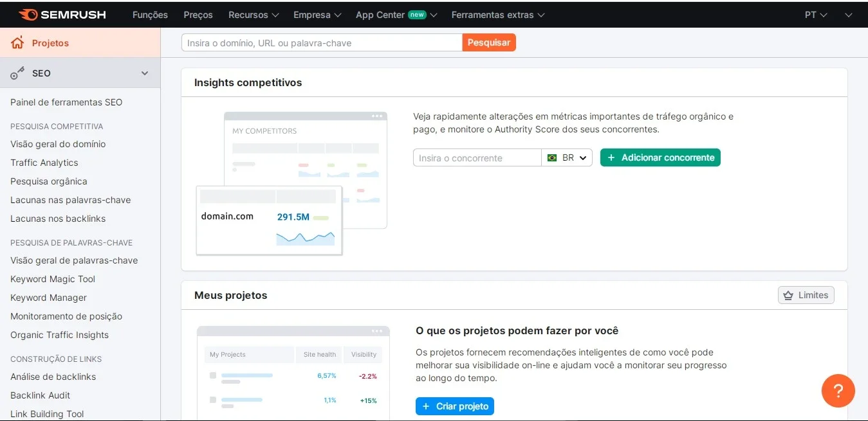Screen dimensions: 868x421
Task: Open Organic Traffic Insights
Action: (59, 335)
